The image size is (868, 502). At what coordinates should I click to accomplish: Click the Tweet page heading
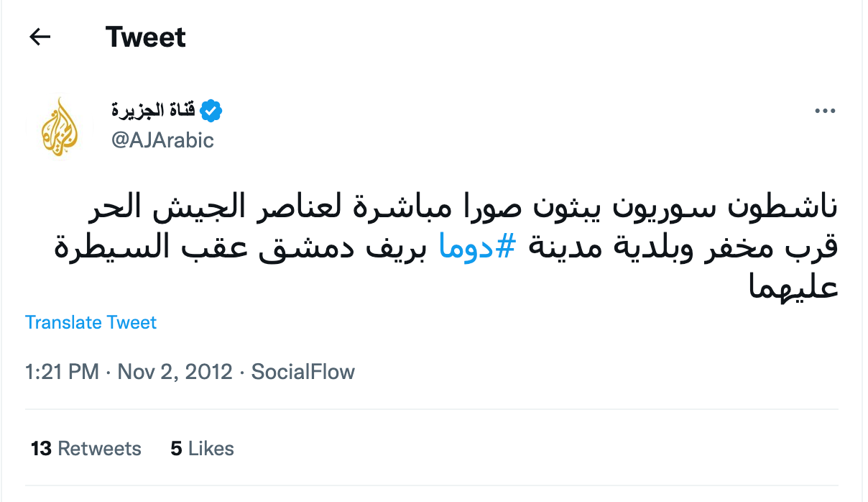(x=146, y=37)
